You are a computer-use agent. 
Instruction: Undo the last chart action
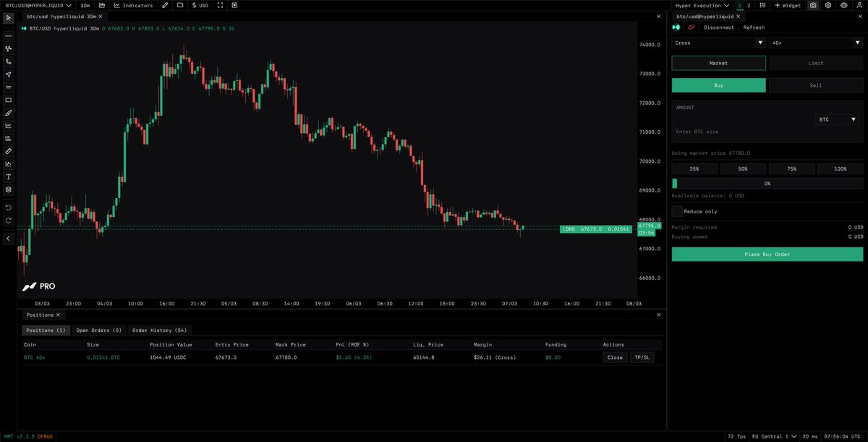click(x=8, y=208)
